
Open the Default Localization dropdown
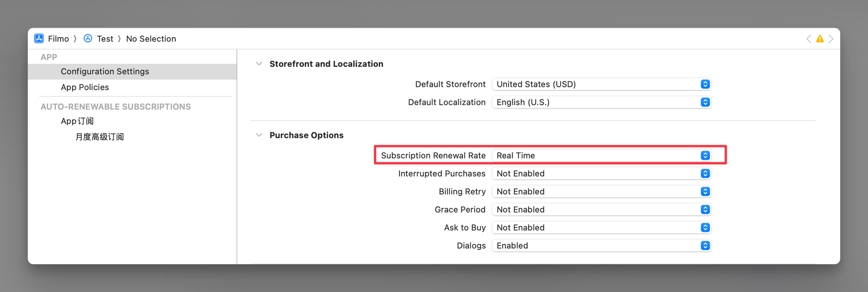click(601, 102)
